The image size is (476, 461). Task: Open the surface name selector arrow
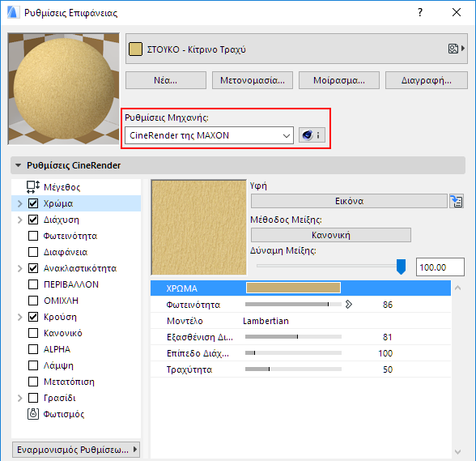click(x=463, y=49)
